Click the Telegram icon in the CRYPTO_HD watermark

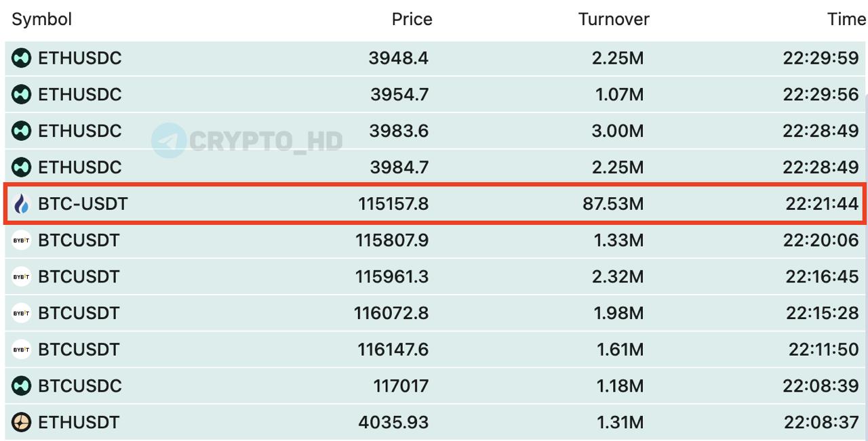(x=168, y=140)
